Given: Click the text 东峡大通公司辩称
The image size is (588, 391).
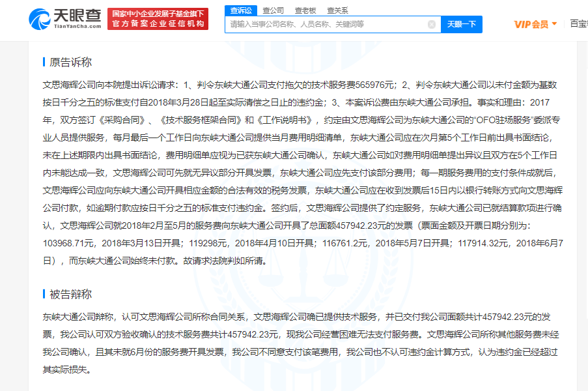Looking at the screenshot, I should (x=78, y=317).
